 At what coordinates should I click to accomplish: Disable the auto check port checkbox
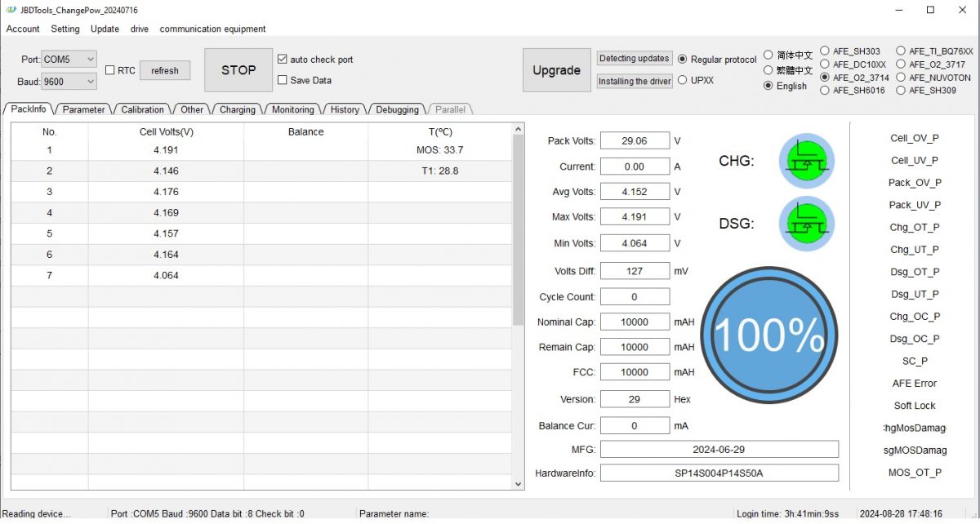point(283,60)
